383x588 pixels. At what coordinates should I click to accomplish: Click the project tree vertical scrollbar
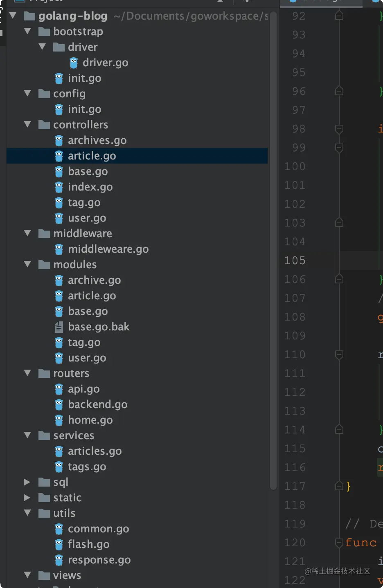[x=273, y=250]
